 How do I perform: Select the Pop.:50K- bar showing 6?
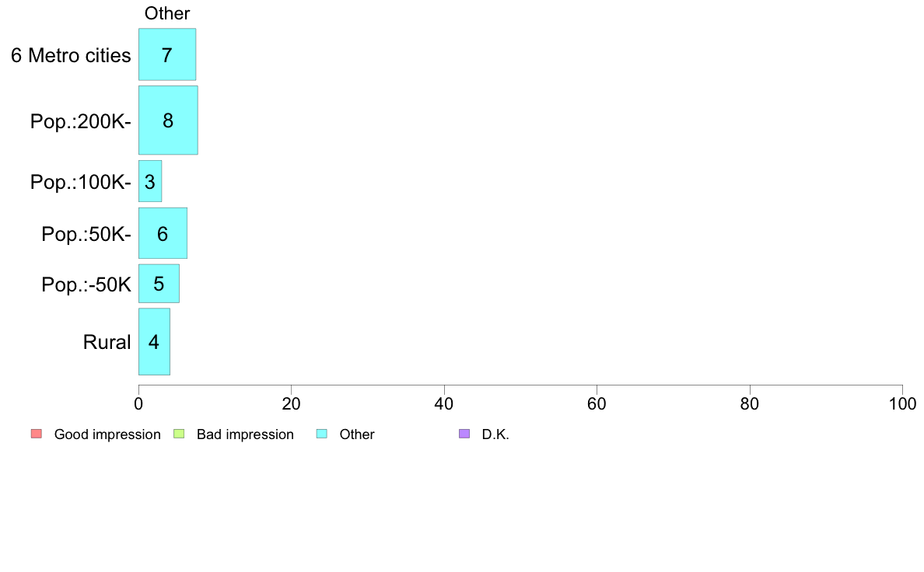click(x=163, y=233)
